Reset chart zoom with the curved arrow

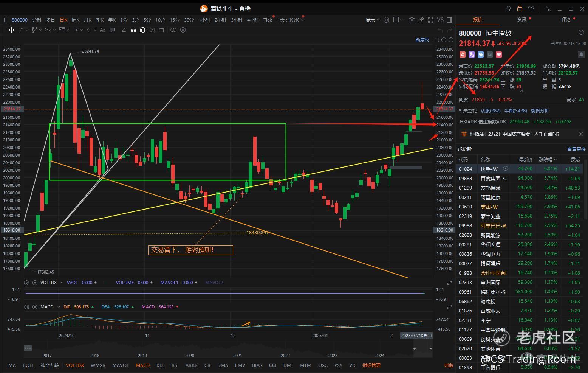coord(437,40)
